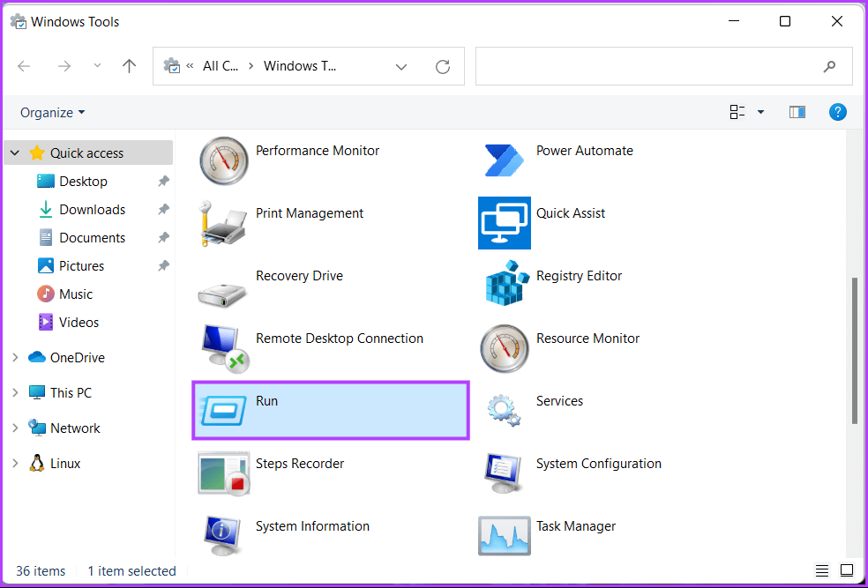Click the change view layout icon

click(x=737, y=112)
